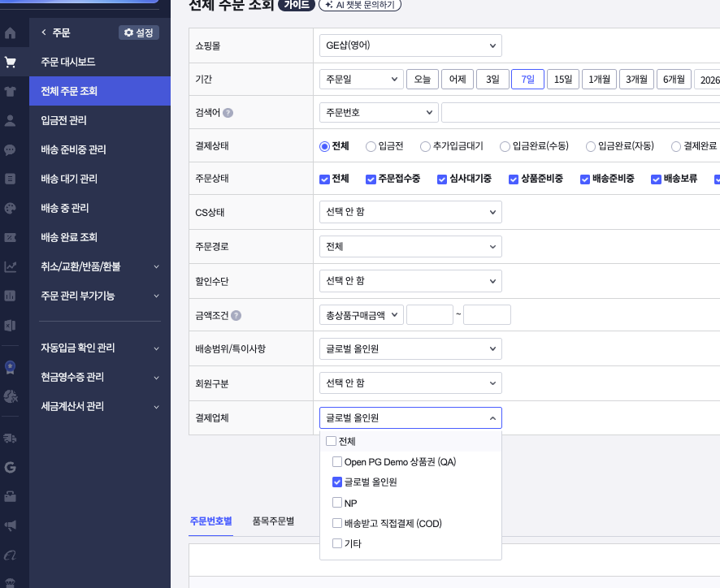
Task: Open the paint palette design icon
Action: pos(10,208)
